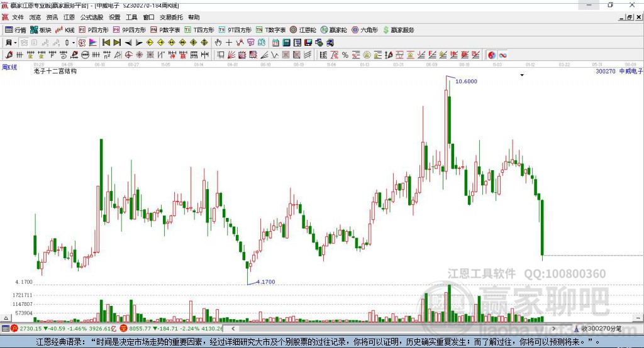The height and width of the screenshot is (348, 644).
Task: Open the 赢家轮 wheel tool
Action: tap(334, 30)
